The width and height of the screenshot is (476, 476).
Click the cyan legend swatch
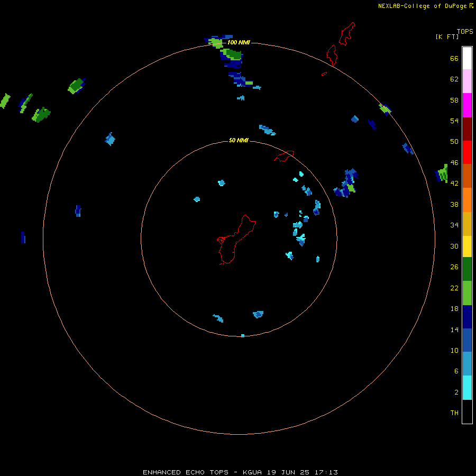pyautogui.click(x=467, y=388)
